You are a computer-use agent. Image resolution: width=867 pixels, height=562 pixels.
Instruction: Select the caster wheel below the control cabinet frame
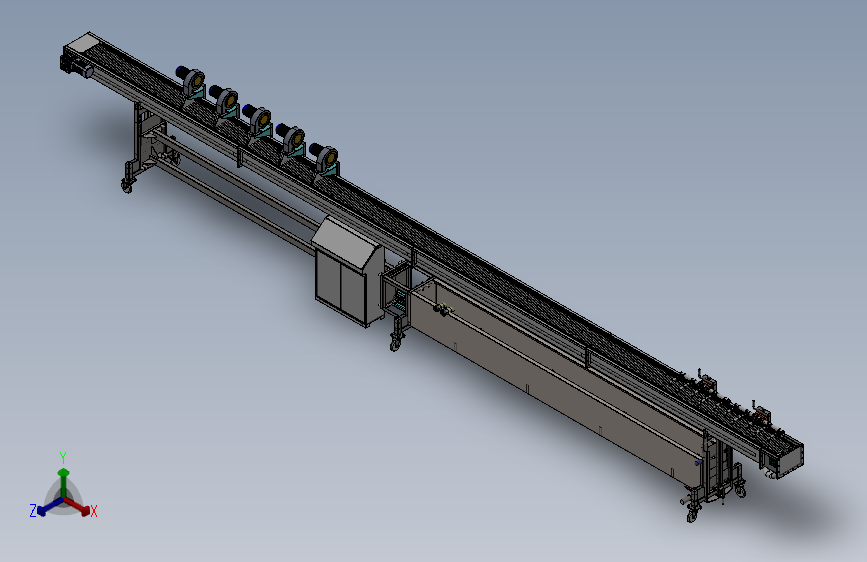point(395,343)
